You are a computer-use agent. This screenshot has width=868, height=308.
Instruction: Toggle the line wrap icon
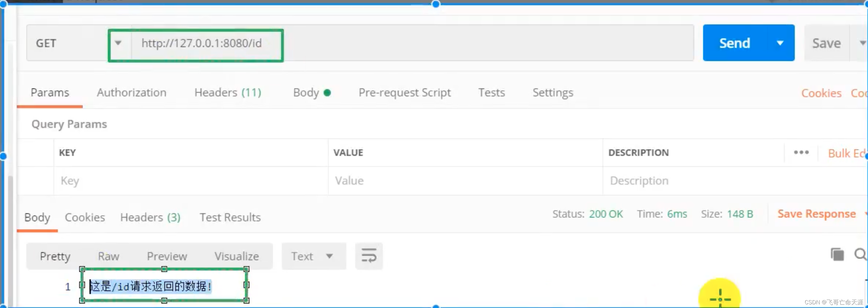[x=369, y=256]
